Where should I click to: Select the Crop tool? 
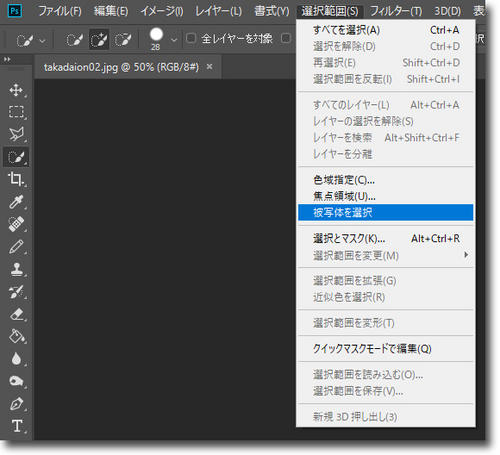16,179
